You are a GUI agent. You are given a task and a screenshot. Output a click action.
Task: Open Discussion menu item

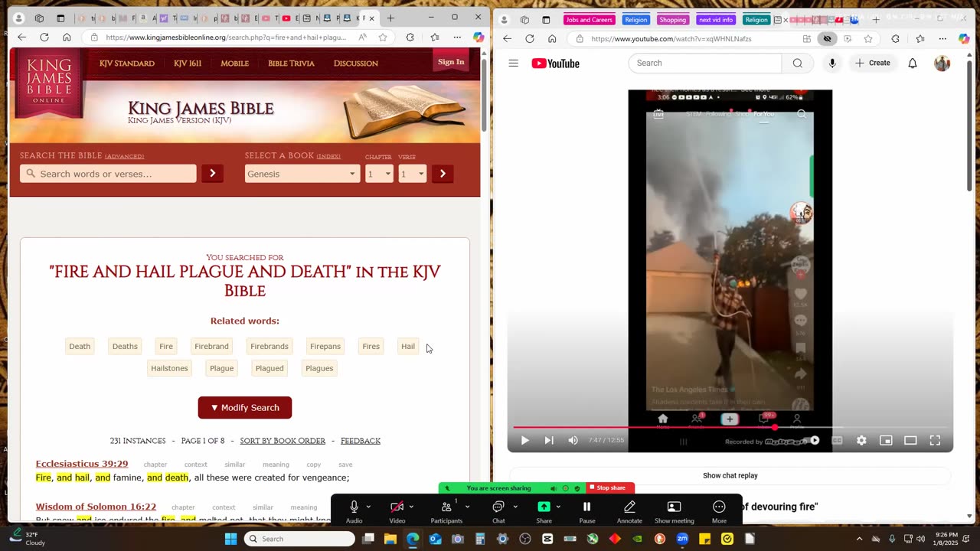coord(356,64)
